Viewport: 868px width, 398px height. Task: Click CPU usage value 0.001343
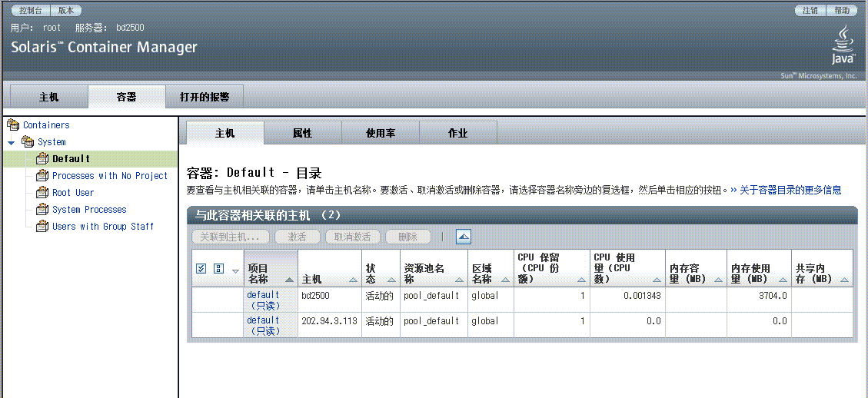pyautogui.click(x=642, y=296)
